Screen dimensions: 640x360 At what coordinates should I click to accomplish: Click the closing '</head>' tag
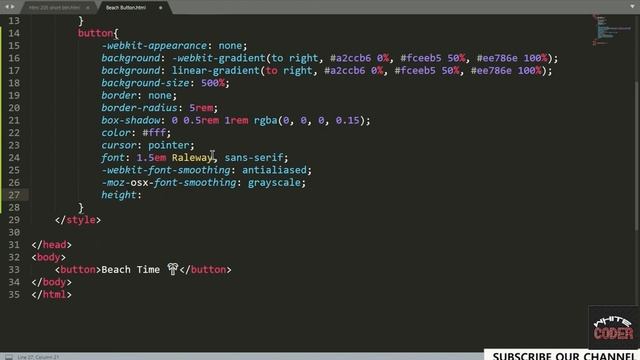click(x=51, y=245)
